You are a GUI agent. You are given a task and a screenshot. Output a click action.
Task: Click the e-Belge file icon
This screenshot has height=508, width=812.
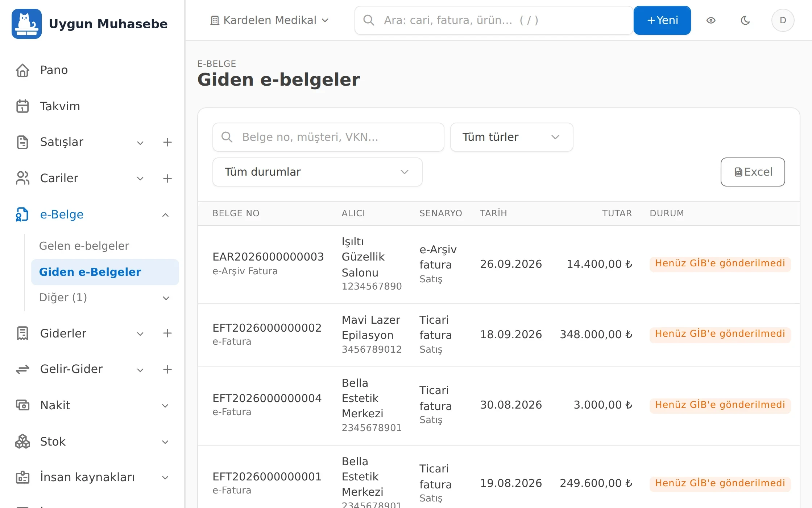coord(22,214)
